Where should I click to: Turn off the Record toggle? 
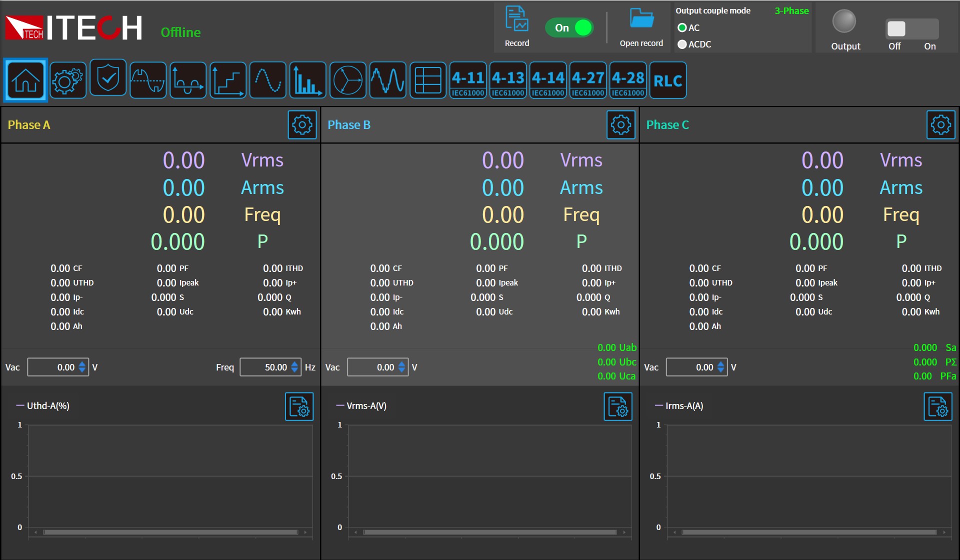point(570,27)
